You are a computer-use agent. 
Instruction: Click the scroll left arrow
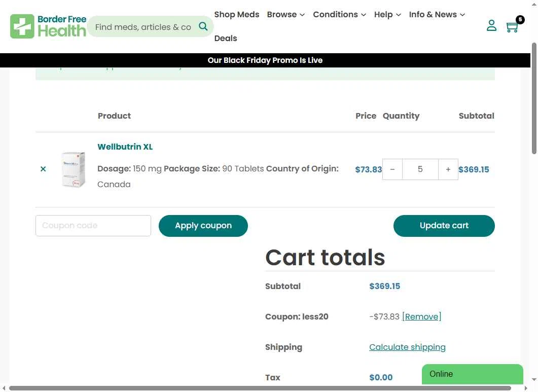pyautogui.click(x=4, y=388)
